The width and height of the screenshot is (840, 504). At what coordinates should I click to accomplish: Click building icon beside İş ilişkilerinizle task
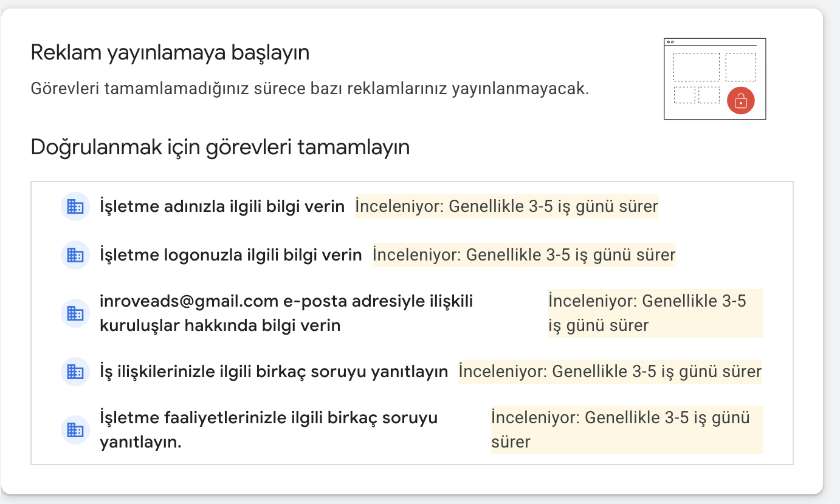pos(75,371)
